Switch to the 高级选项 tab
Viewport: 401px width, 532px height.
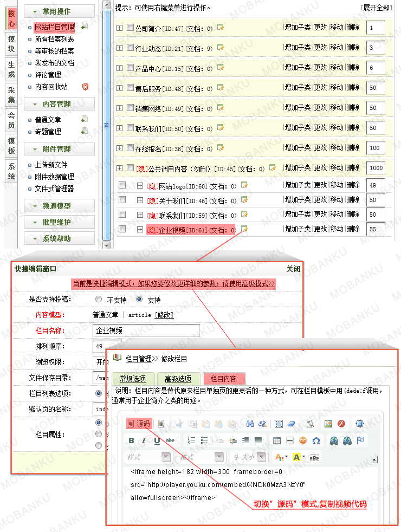tap(178, 379)
